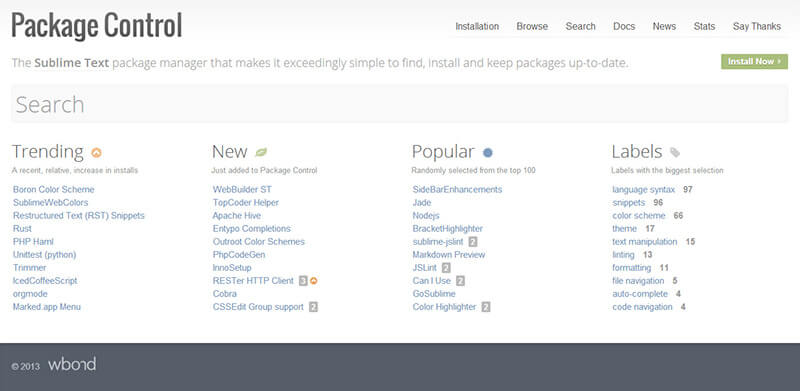Screen dimensions: 800x391
Task: Click the badge 2 next to CSSEdit Group support
Action: [313, 307]
